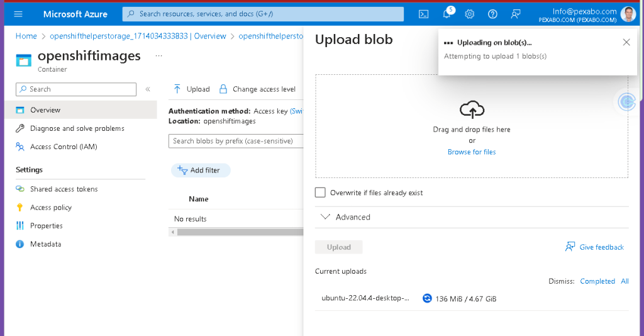
Task: Click Browse for files link
Action: [x=472, y=152]
